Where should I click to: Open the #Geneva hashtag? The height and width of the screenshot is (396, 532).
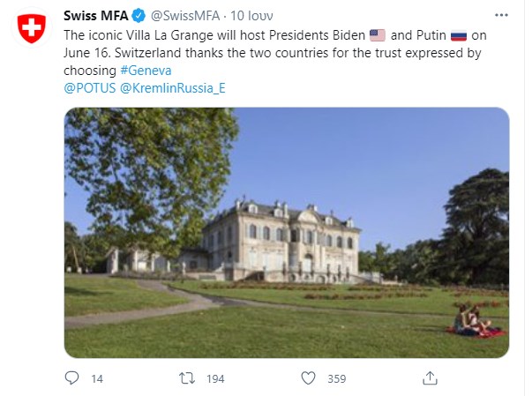coord(148,70)
